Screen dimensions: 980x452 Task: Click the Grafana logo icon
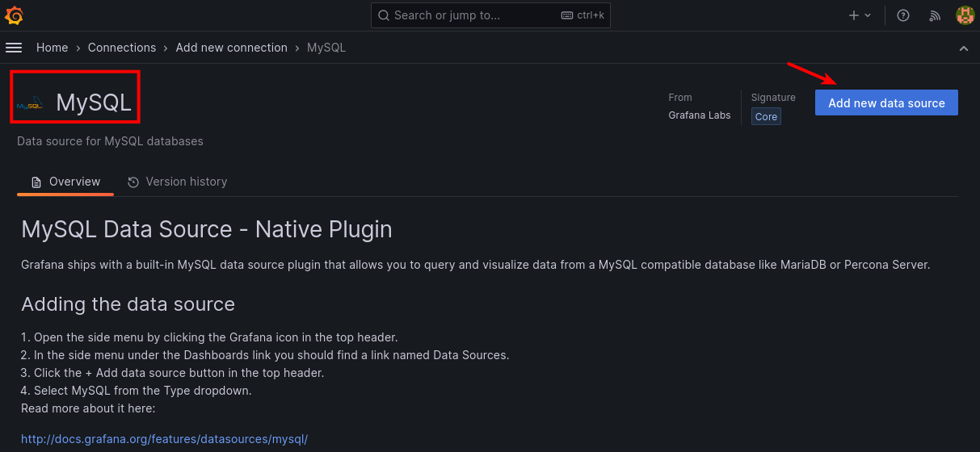point(14,15)
